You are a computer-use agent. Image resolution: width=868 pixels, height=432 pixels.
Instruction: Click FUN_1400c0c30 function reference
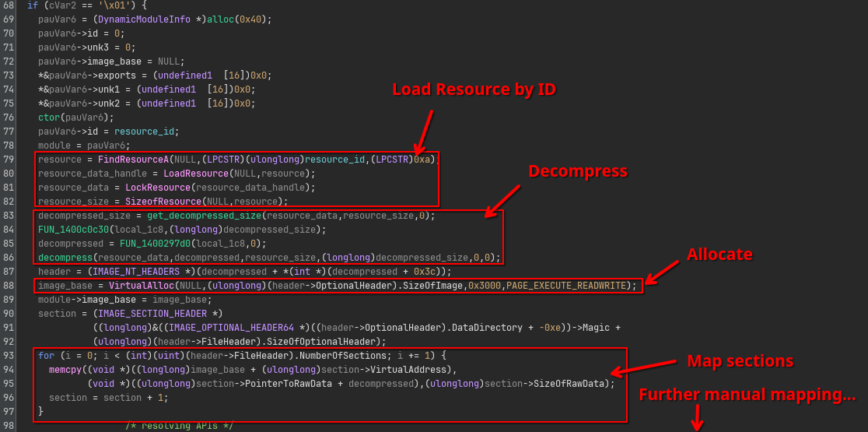(x=74, y=230)
